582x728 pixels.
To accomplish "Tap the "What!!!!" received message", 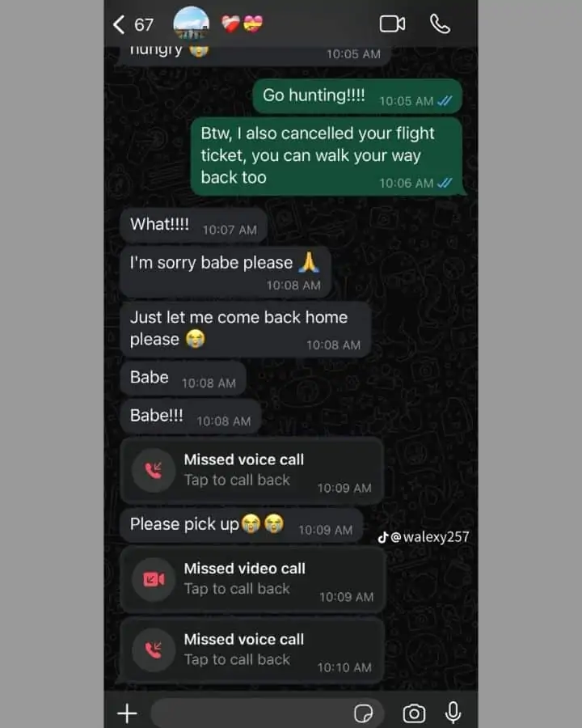I will (x=193, y=225).
